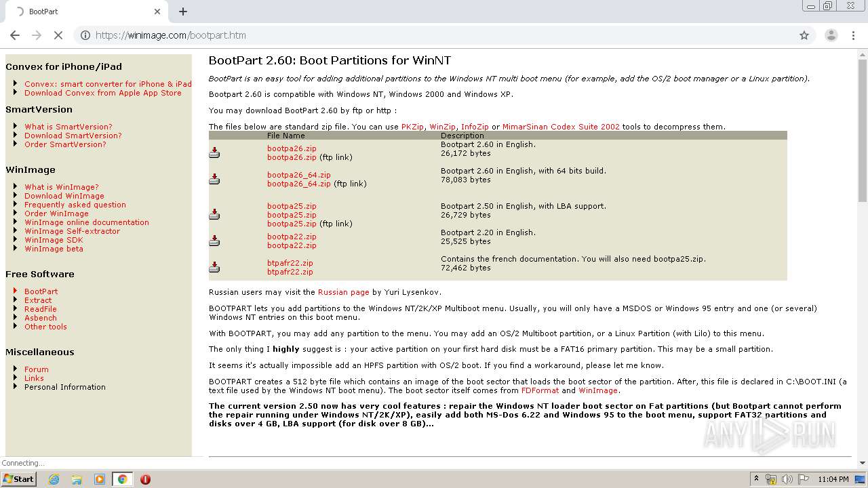Open WinImage SDK link
Viewport: 868px width, 488px height.
(54, 240)
